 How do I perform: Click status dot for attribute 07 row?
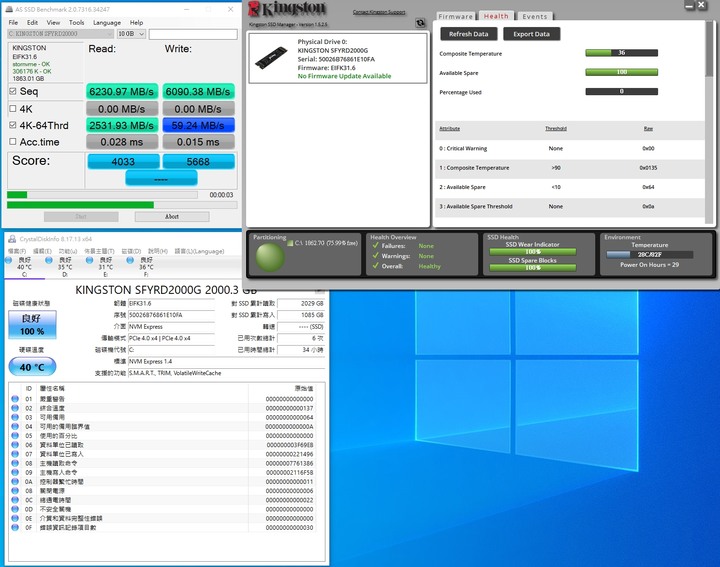15,454
